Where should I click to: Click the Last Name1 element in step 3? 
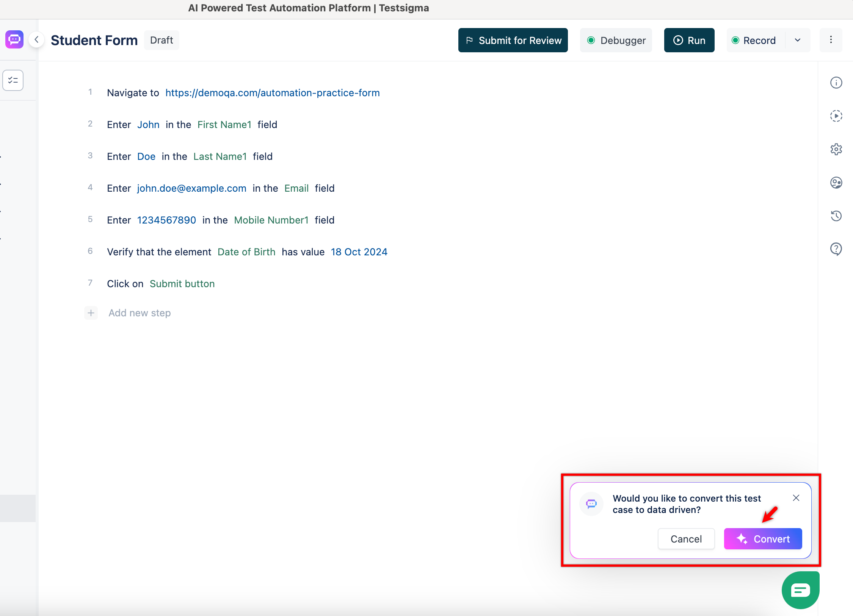[x=220, y=156]
